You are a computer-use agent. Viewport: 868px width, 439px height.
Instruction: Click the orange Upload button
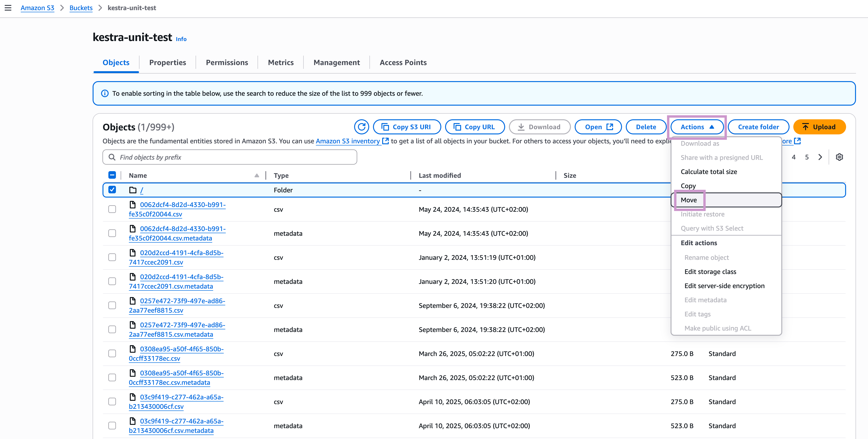point(819,127)
